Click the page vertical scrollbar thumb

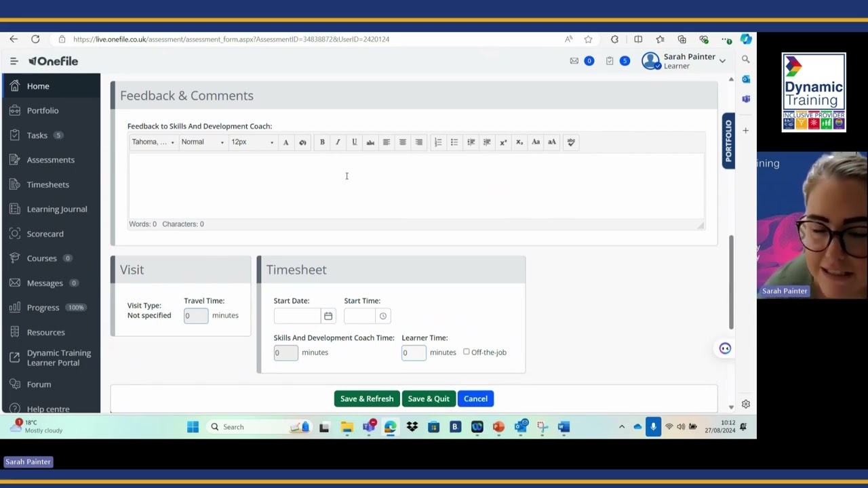pyautogui.click(x=731, y=281)
